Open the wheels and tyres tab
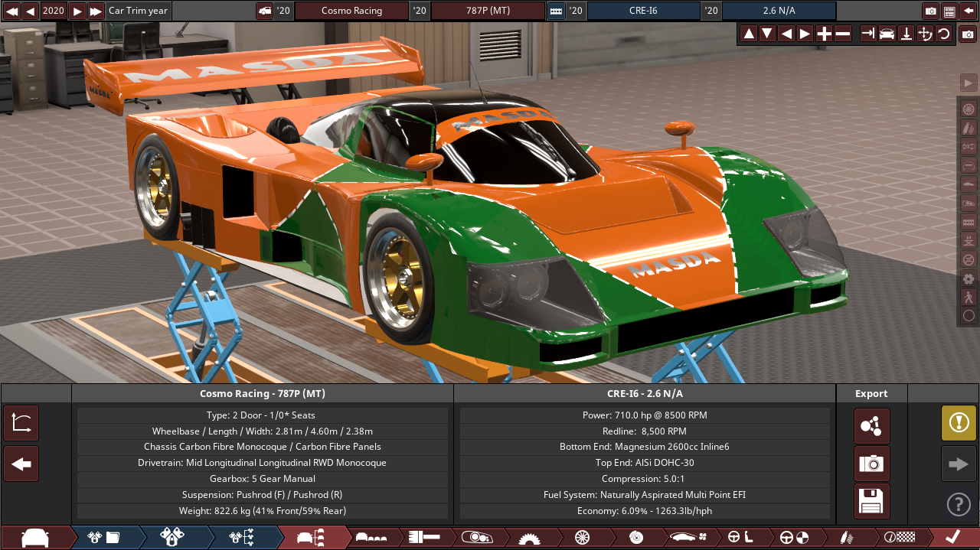 [x=582, y=537]
